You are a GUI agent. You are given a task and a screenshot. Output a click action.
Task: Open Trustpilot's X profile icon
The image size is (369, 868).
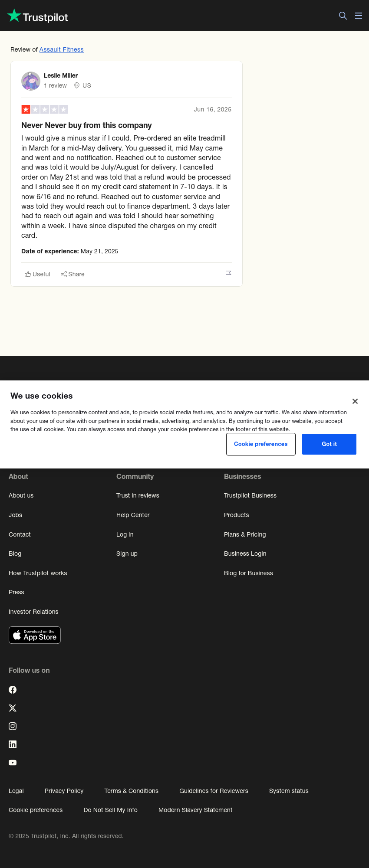pos(13,708)
